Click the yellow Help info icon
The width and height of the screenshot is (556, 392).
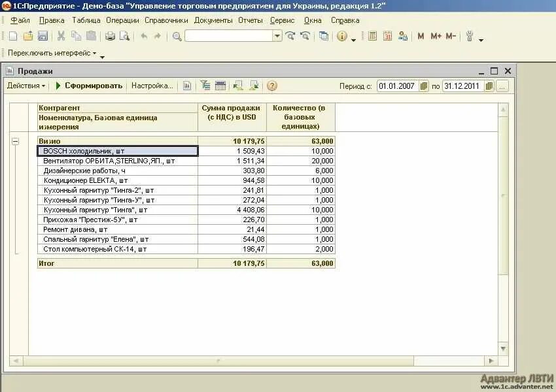pos(342,36)
